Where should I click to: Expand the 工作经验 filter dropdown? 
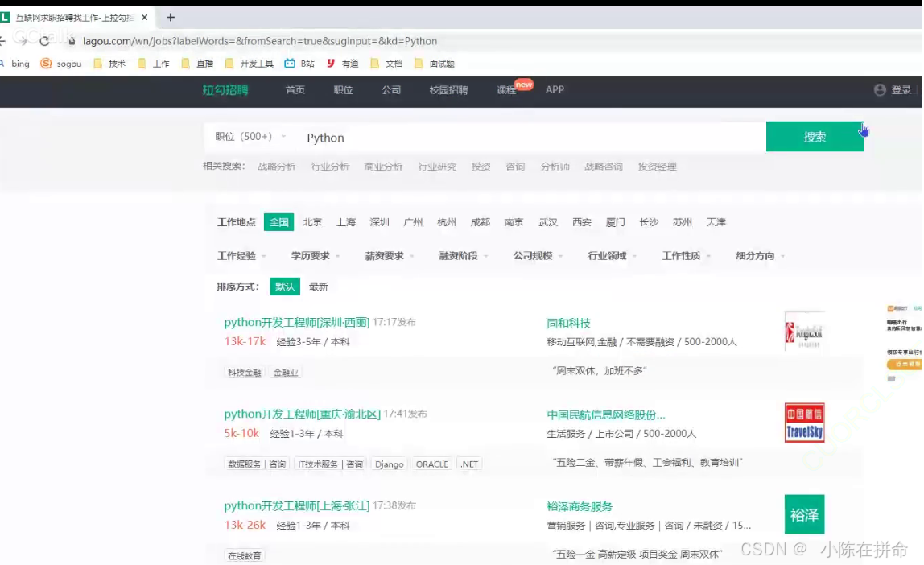coord(241,256)
